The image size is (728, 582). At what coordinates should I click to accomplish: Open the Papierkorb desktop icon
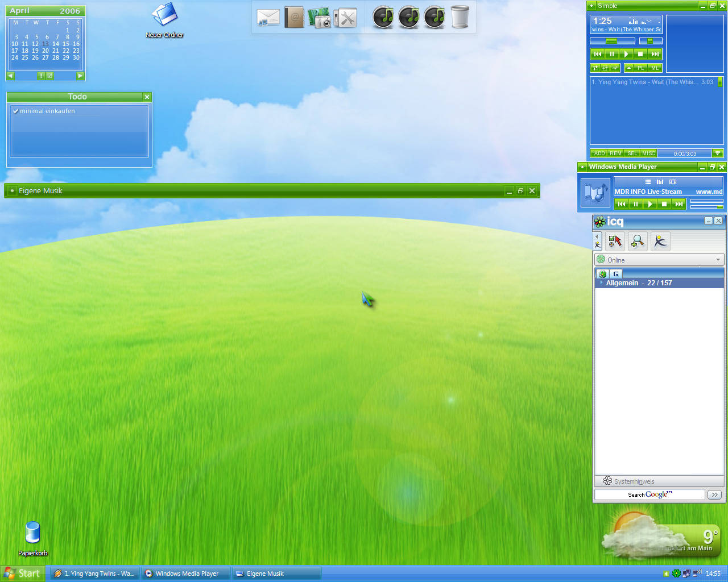(33, 539)
